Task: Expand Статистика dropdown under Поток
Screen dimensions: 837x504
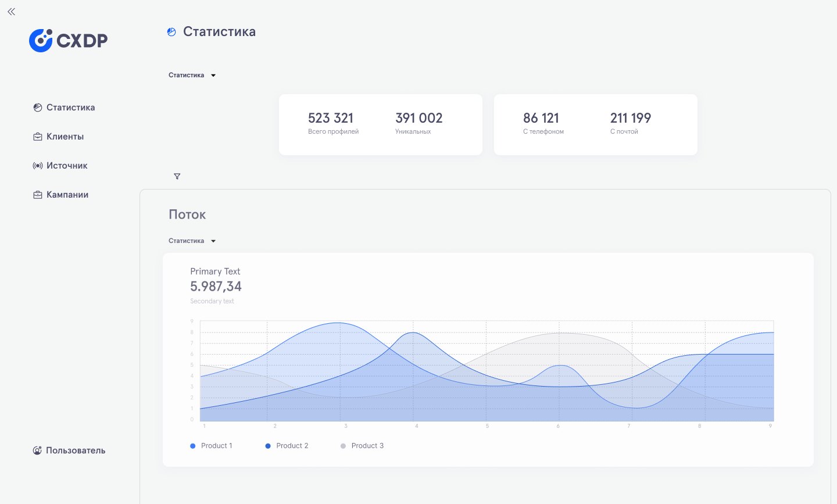Action: click(x=213, y=241)
